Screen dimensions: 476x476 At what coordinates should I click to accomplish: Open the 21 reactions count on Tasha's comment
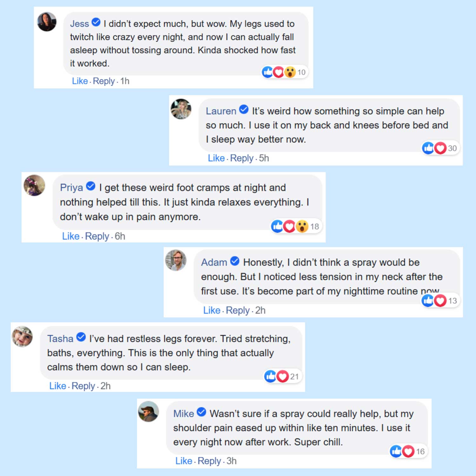[x=294, y=377]
